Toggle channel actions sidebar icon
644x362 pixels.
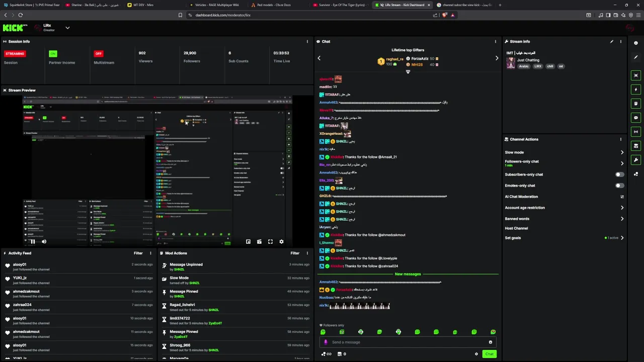click(x=636, y=146)
